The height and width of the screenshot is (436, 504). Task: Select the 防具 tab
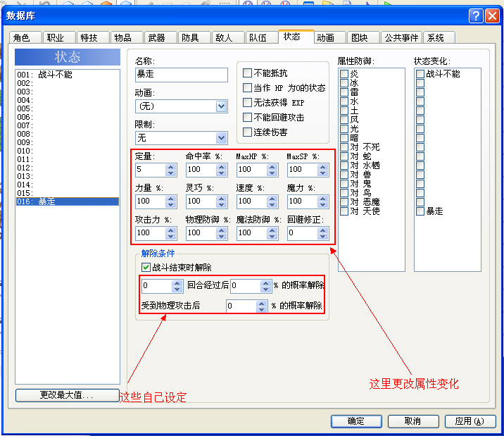[194, 37]
